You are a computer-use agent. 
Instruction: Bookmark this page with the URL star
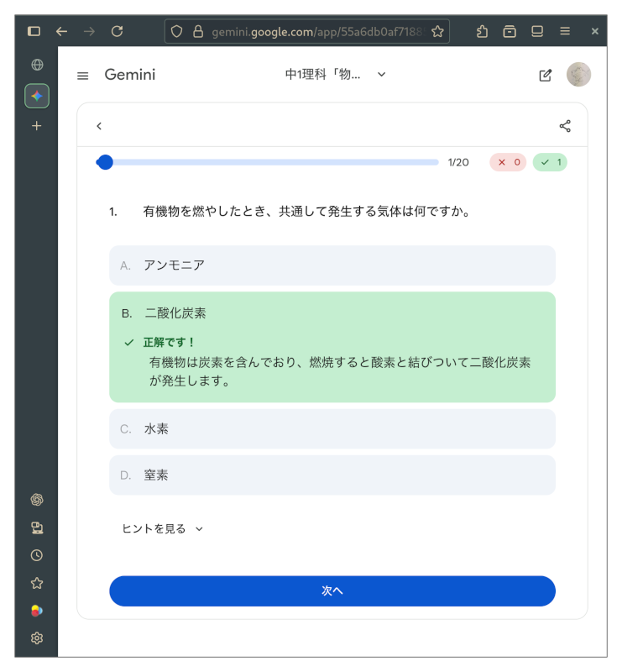(437, 31)
